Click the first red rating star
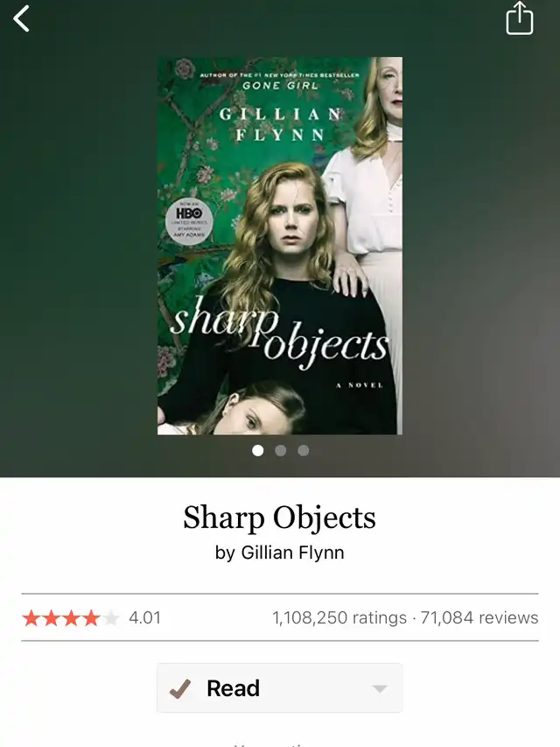560x747 pixels. (x=31, y=618)
